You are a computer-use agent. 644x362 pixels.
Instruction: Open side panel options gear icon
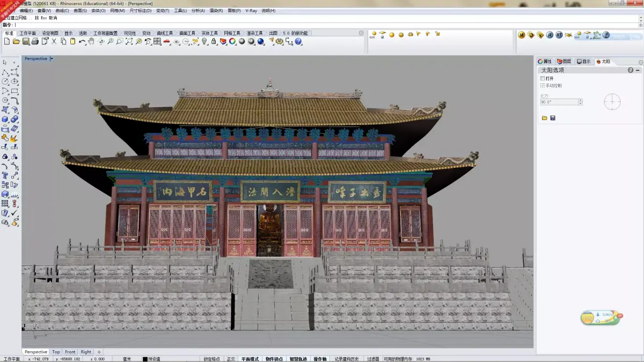pyautogui.click(x=641, y=62)
